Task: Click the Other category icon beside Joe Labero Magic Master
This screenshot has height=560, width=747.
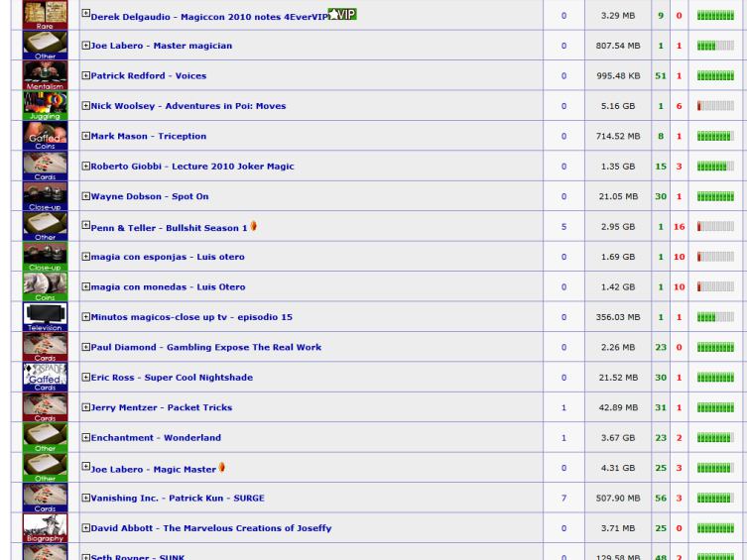Action: pyautogui.click(x=46, y=468)
